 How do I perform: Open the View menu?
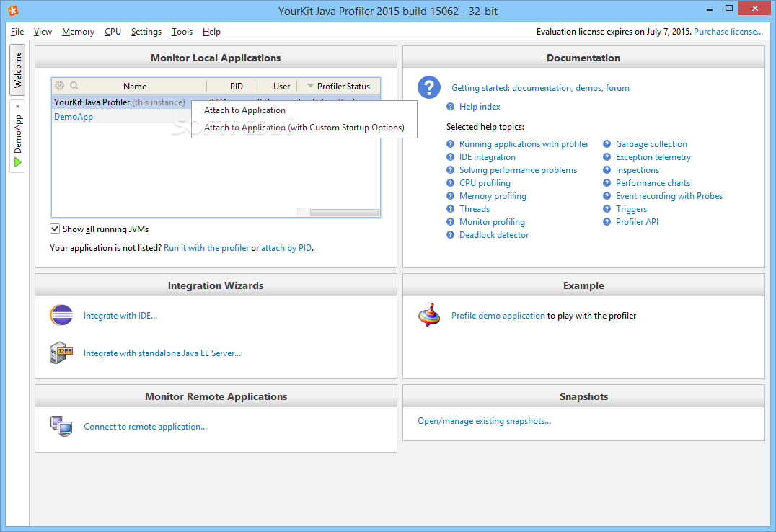(x=43, y=32)
